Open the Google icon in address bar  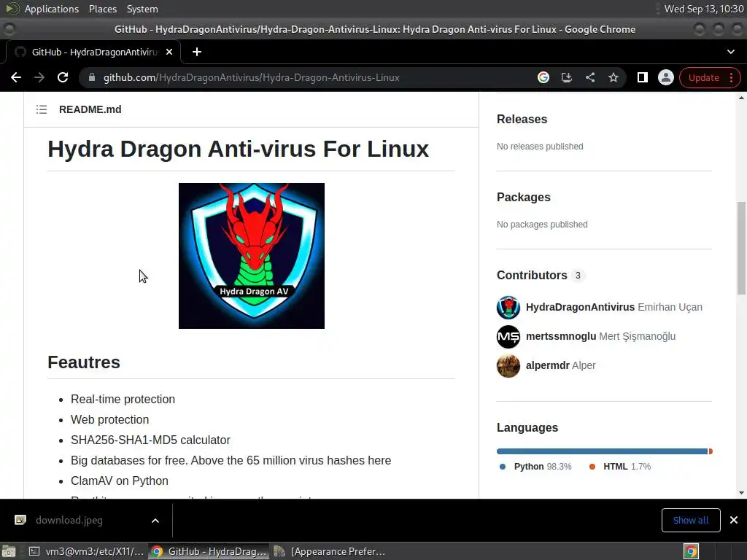coord(543,77)
